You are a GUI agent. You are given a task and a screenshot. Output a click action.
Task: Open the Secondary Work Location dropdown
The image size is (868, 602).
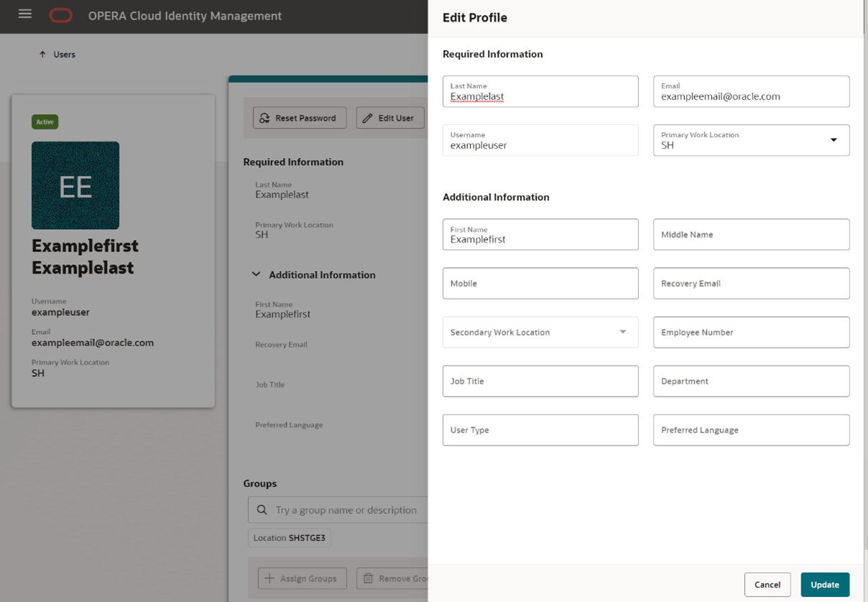[x=623, y=332]
